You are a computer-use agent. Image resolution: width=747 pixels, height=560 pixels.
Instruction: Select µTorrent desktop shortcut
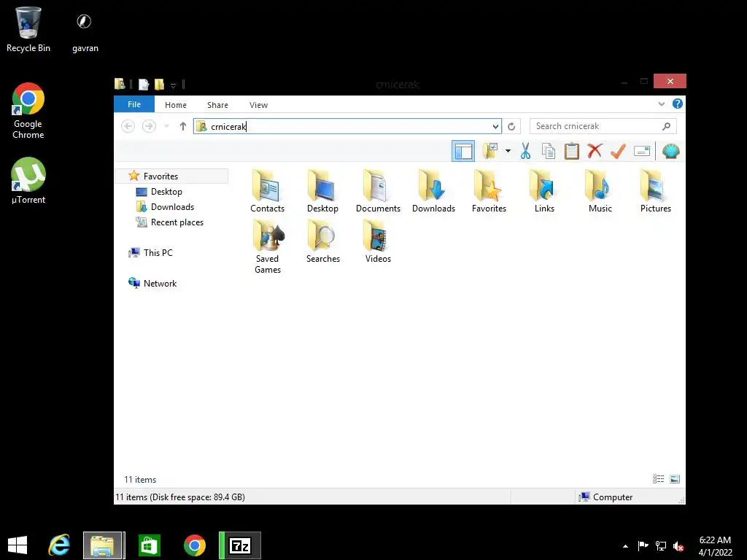(x=28, y=181)
